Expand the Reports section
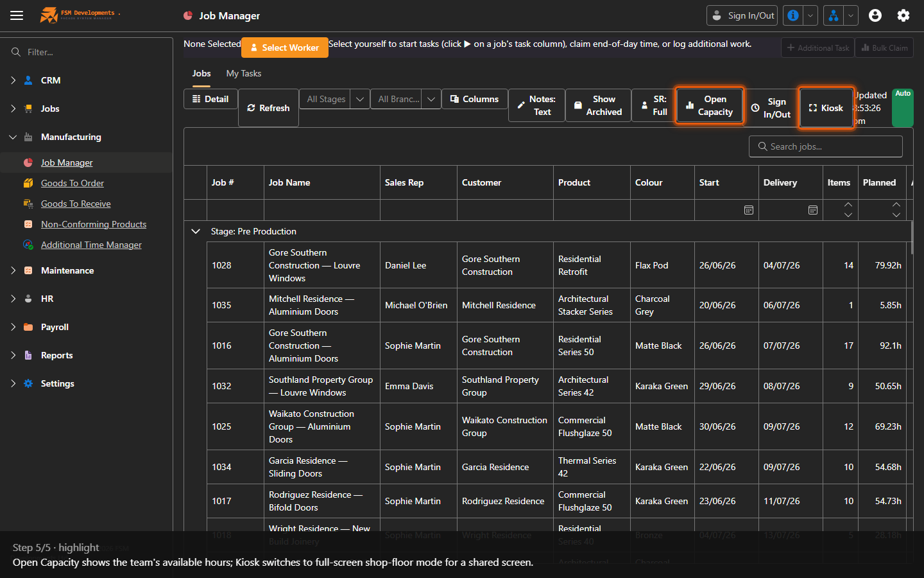Viewport: 924px width, 578px height. [13, 355]
